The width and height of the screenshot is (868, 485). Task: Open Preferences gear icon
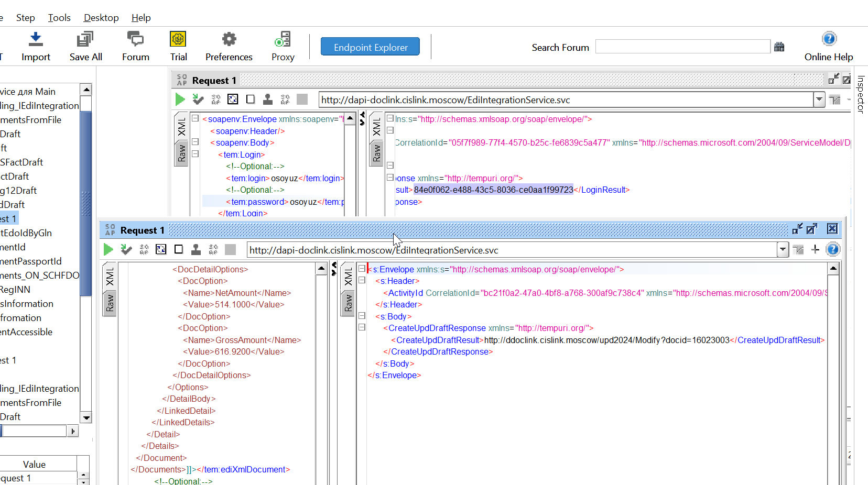(229, 39)
